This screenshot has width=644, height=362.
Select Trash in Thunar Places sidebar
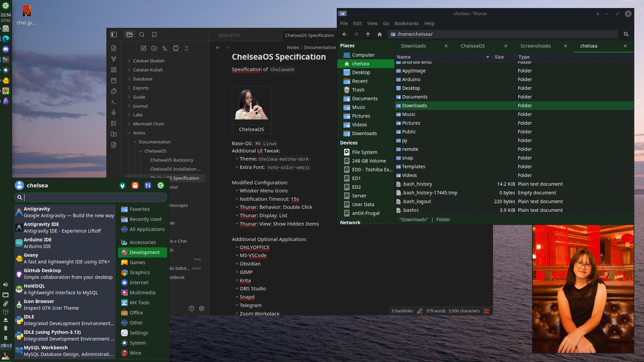click(366, 90)
